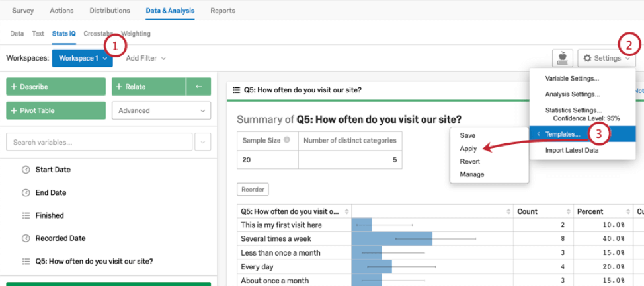Click the Search variables input field
The height and width of the screenshot is (286, 644).
[99, 142]
